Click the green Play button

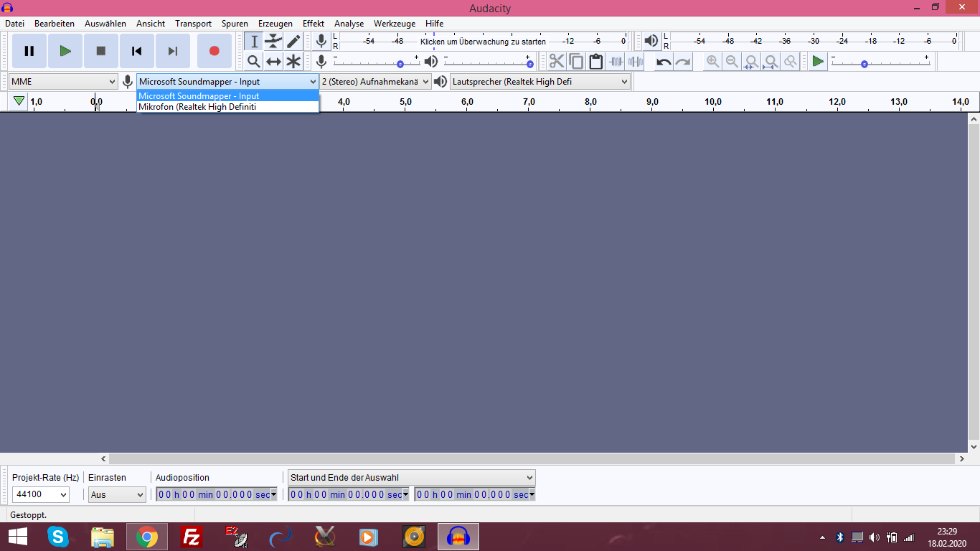click(x=65, y=51)
